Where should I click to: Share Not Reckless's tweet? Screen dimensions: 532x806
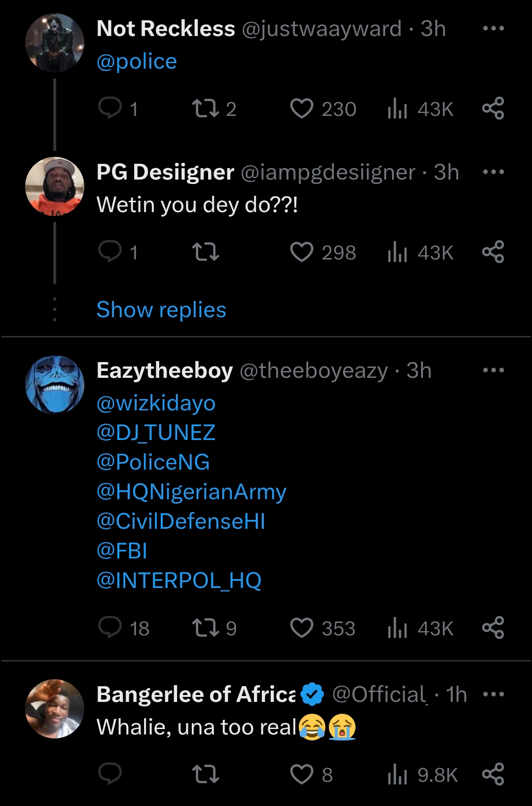493,108
